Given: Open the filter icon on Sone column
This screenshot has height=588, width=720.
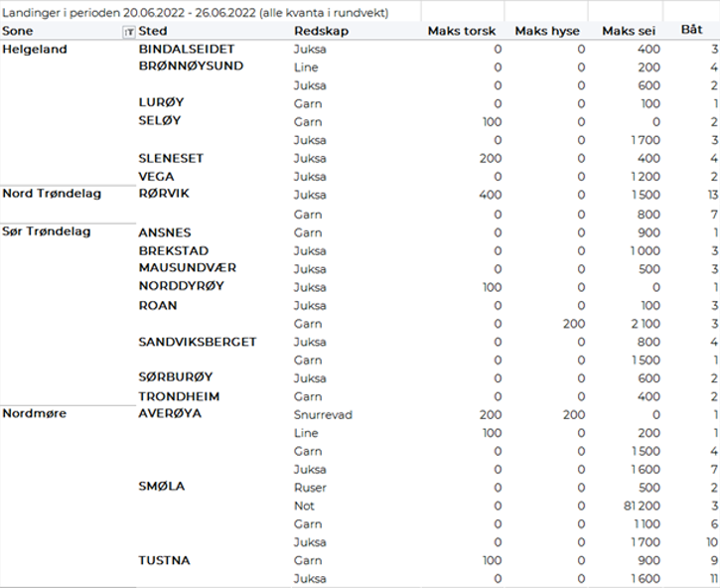Looking at the screenshot, I should pyautogui.click(x=128, y=32).
